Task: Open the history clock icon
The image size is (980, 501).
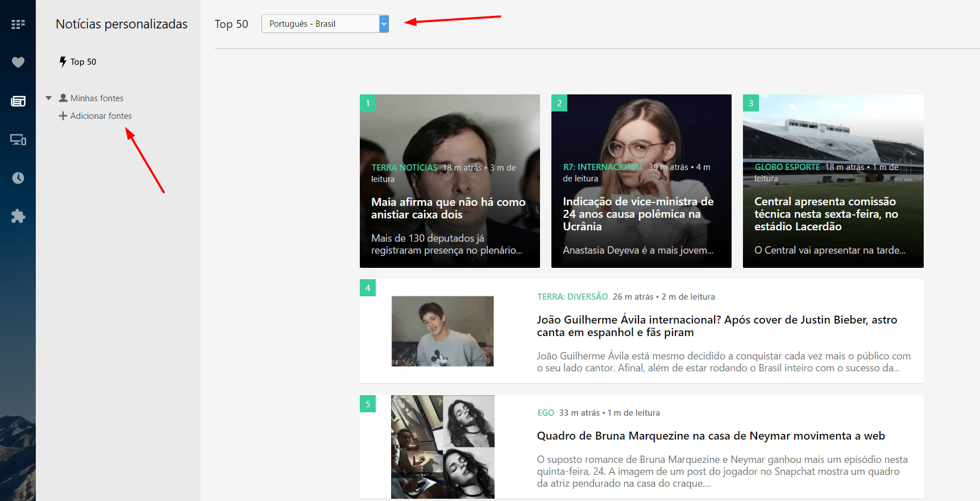Action: tap(18, 178)
